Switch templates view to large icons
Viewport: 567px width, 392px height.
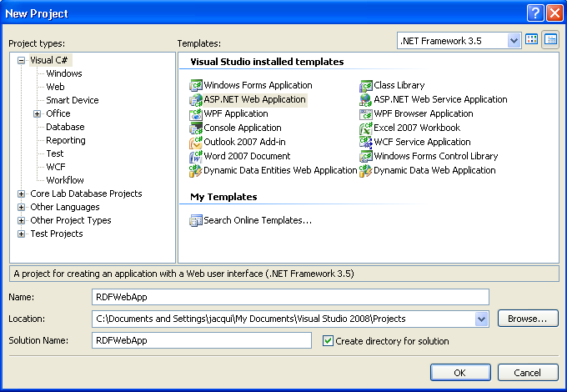point(532,40)
